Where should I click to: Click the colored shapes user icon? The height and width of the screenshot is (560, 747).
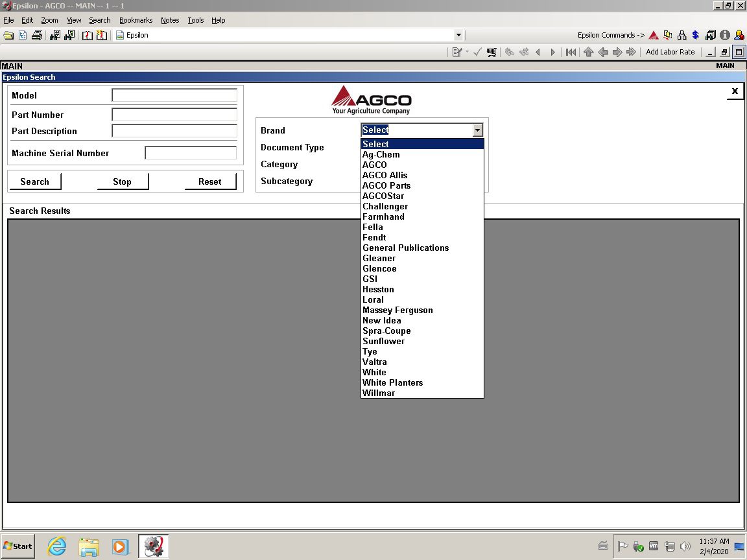739,35
